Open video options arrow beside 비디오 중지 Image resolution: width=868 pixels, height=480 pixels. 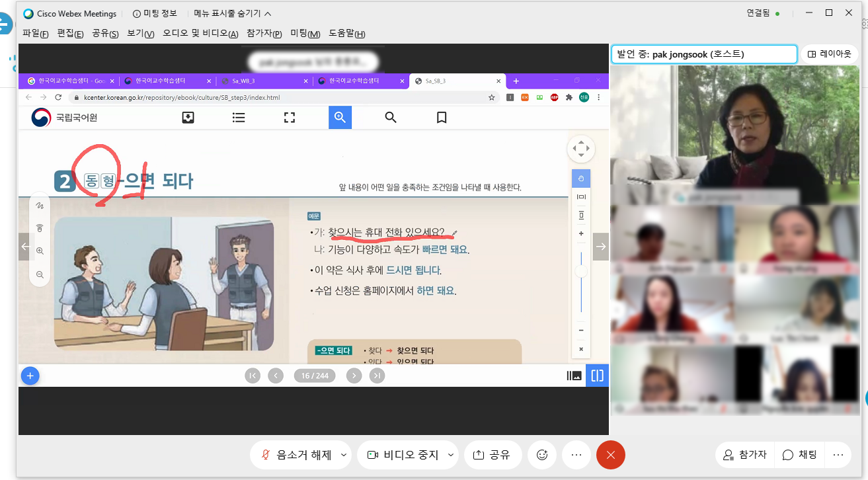pos(451,455)
